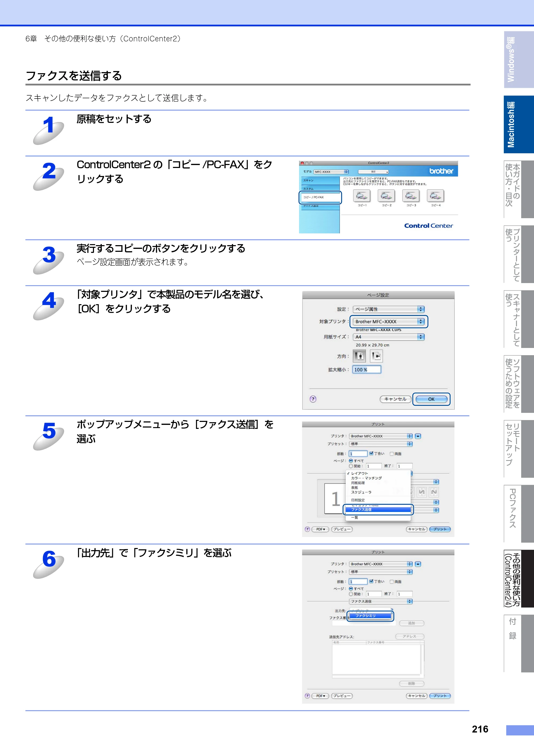Click the コピー1 icon in ControlCenter2
Image resolution: width=534 pixels, height=756 pixels.
(x=362, y=196)
